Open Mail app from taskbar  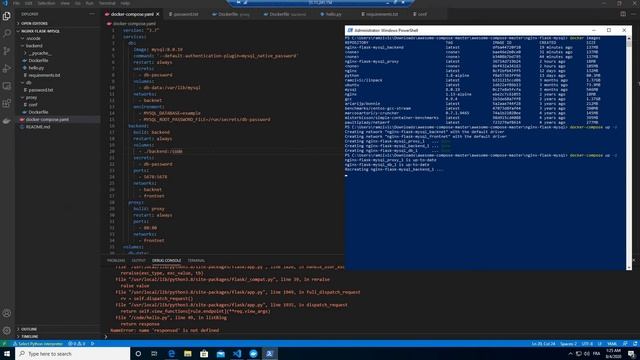tap(220, 353)
